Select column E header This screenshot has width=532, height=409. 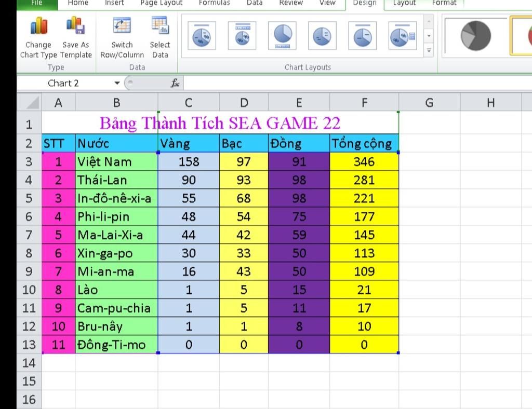299,102
